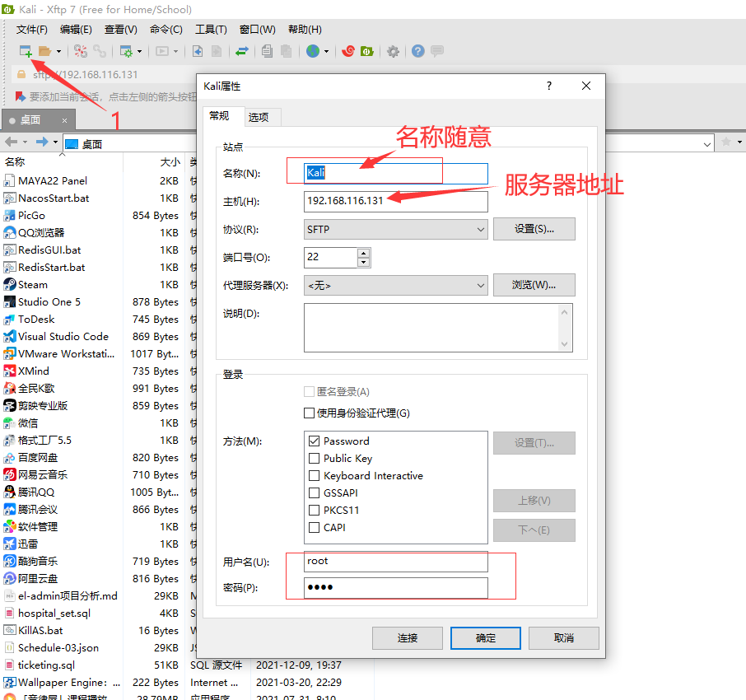Image resolution: width=746 pixels, height=700 pixels.
Task: Click the Open session folder icon
Action: [x=44, y=51]
